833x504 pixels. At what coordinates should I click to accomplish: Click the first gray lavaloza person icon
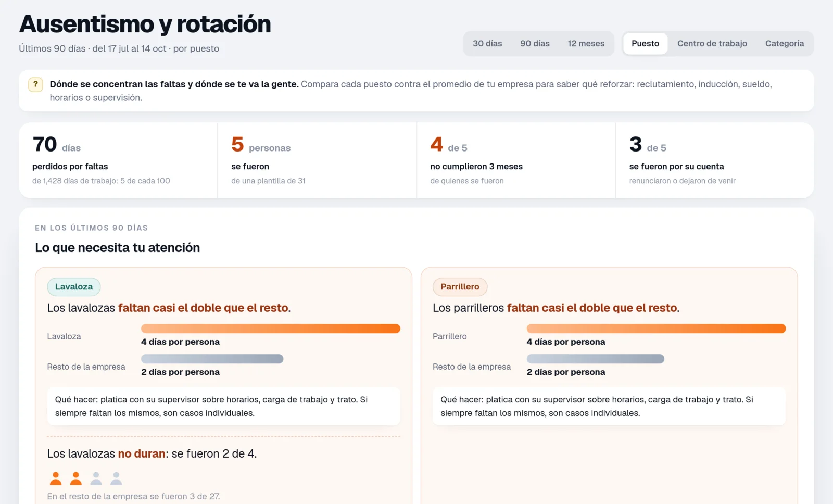[x=96, y=478]
